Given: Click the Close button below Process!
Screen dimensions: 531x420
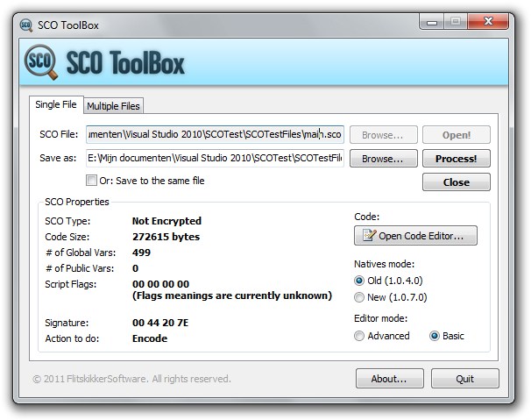Looking at the screenshot, I should (457, 182).
